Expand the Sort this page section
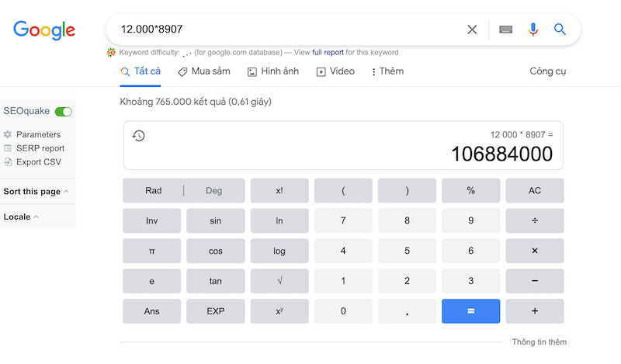The image size is (621, 364). [x=36, y=191]
